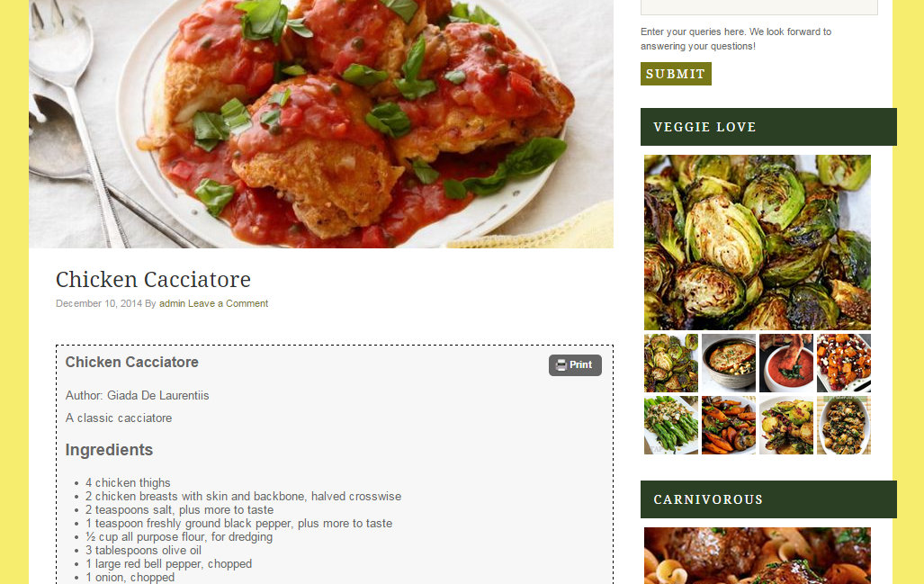This screenshot has height=584, width=924.
Task: Click the Veggie Love section header
Action: pyautogui.click(x=768, y=127)
